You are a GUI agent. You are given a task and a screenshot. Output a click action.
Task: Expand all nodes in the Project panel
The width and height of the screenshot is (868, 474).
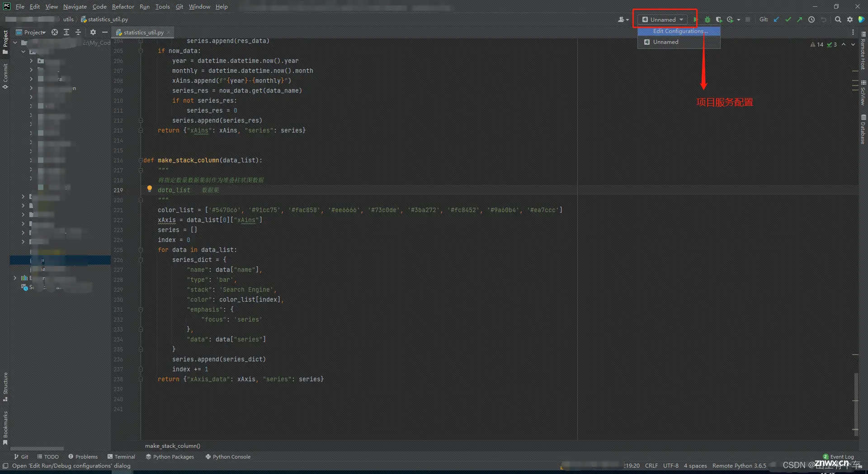click(x=66, y=32)
